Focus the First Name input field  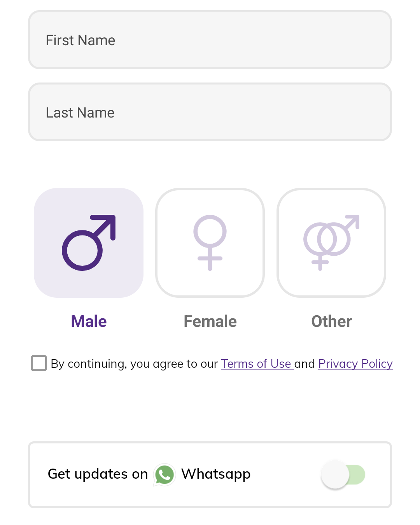(210, 40)
